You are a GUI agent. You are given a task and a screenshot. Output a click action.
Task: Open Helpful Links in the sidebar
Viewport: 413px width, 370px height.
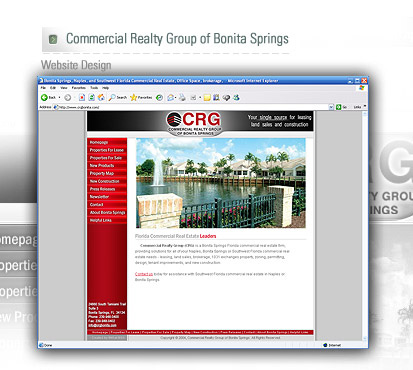pos(107,220)
